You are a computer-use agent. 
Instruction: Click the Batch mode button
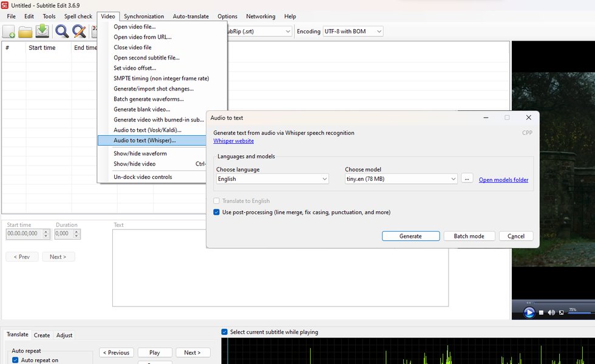(x=469, y=236)
